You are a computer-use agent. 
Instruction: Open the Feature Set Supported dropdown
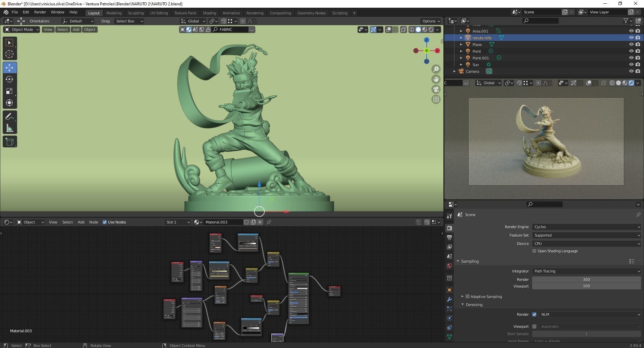pos(587,235)
